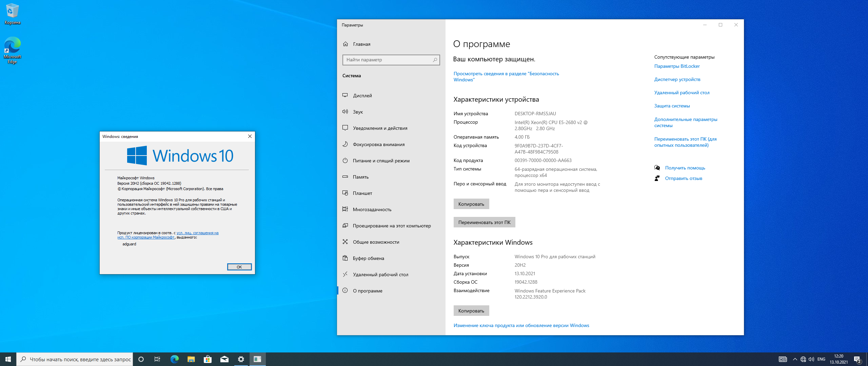Click the ENG language indicator

point(821,359)
